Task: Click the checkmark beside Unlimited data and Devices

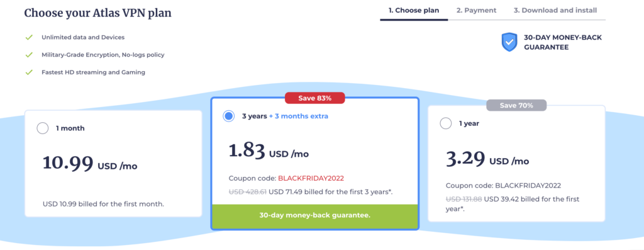Action: tap(29, 37)
